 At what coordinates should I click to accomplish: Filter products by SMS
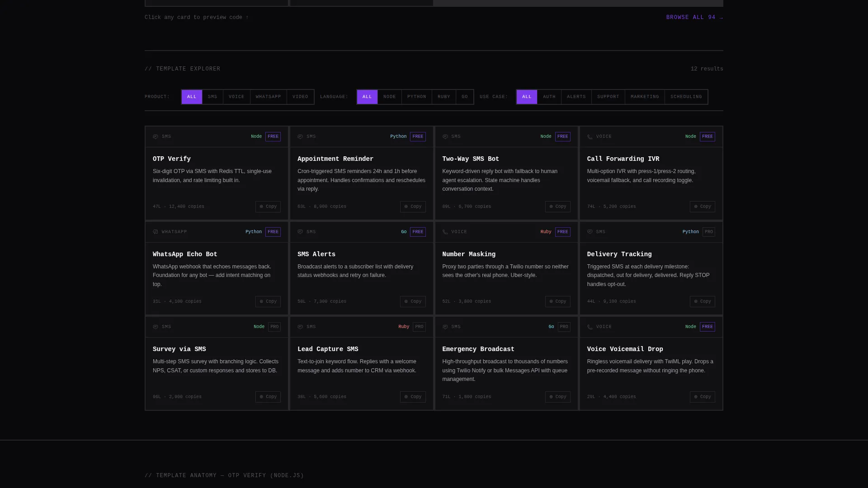click(x=212, y=97)
